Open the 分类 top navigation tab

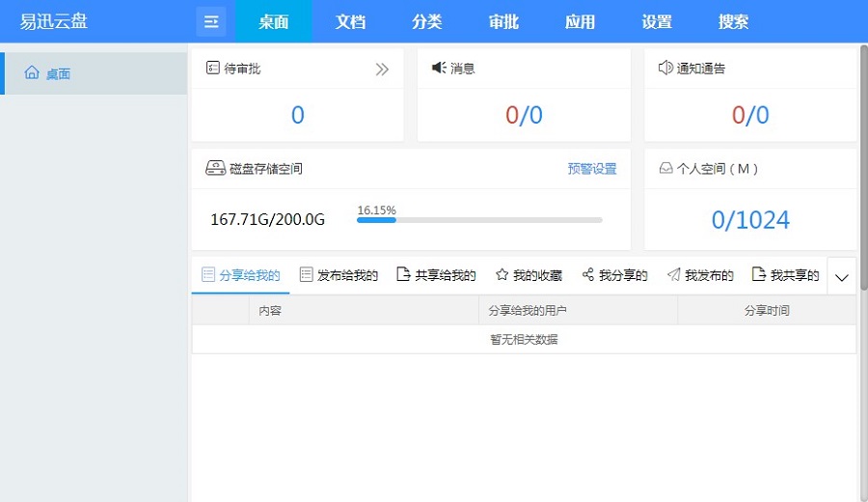click(427, 21)
